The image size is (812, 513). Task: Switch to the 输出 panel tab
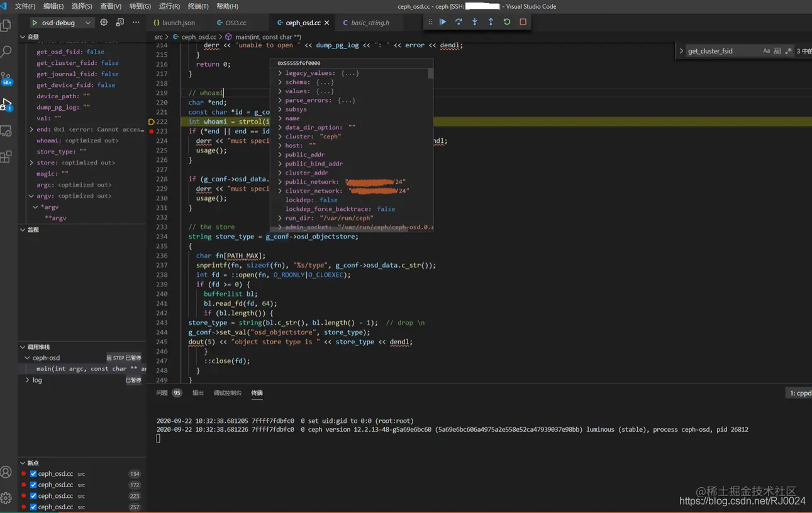pos(198,393)
